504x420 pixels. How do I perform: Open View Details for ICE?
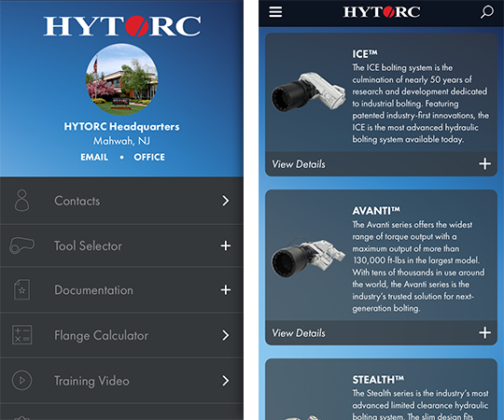(299, 164)
